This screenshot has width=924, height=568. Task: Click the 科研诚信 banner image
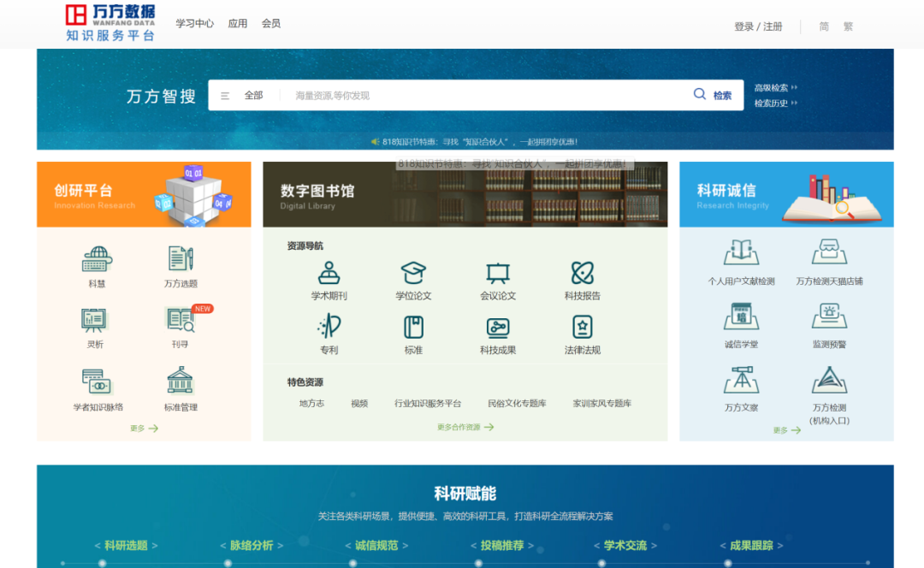point(786,194)
